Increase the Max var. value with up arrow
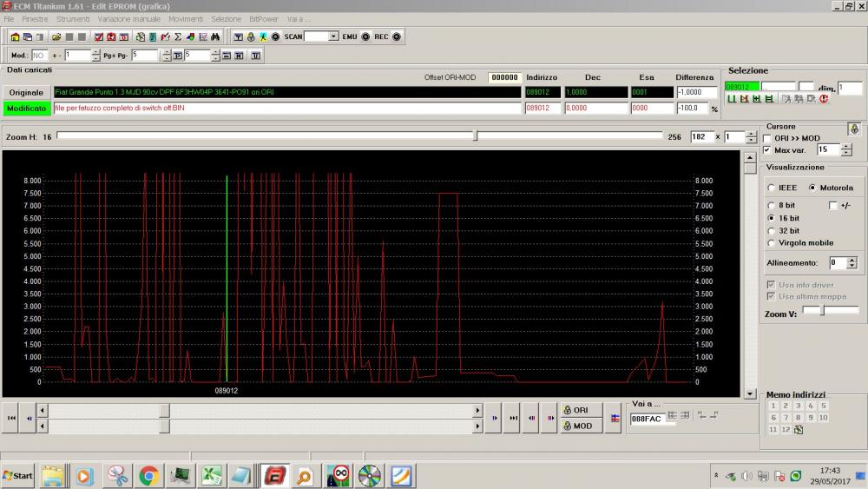The height and width of the screenshot is (489, 868). coord(845,147)
